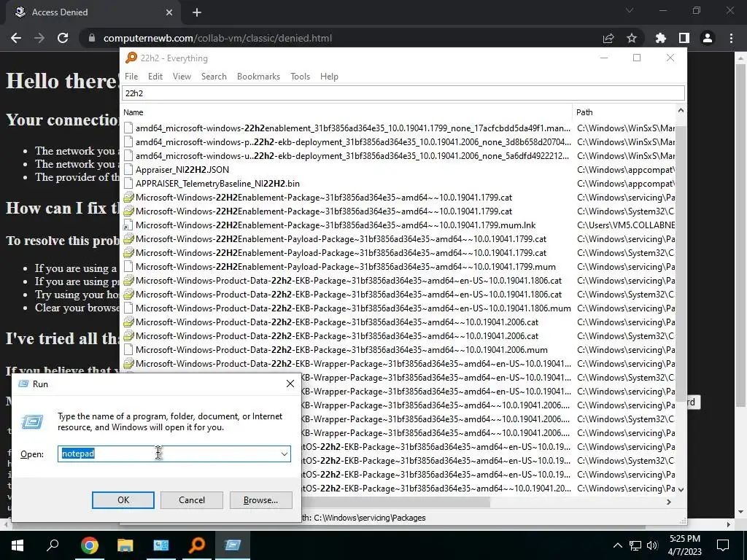Click the Everything magnifier title icon
Screen dimensions: 747x560
point(131,58)
